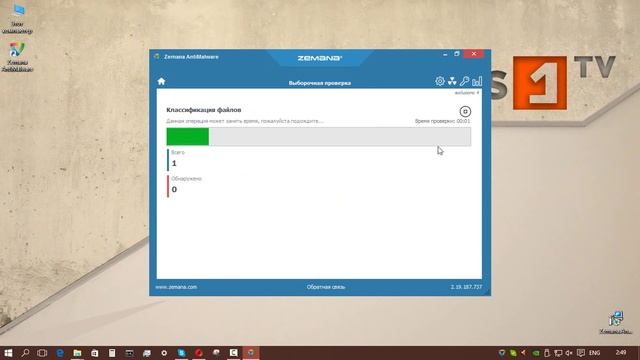Select the Zemana desktop icon near the taskbar clock

click(616, 322)
